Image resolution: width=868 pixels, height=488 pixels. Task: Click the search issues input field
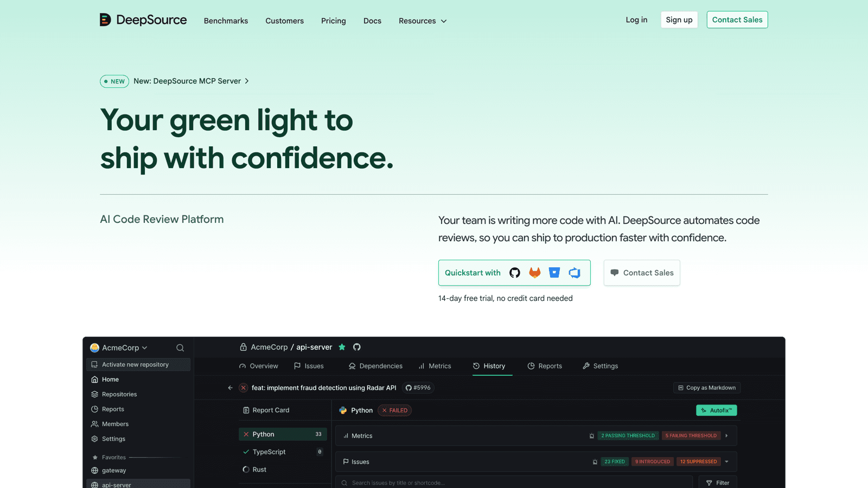[514, 483]
